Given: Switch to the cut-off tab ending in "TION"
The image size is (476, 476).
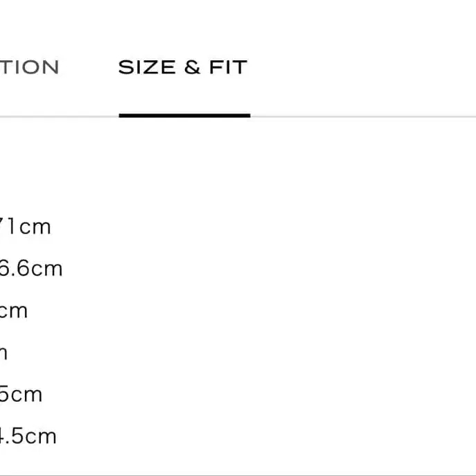Looking at the screenshot, I should coord(30,68).
